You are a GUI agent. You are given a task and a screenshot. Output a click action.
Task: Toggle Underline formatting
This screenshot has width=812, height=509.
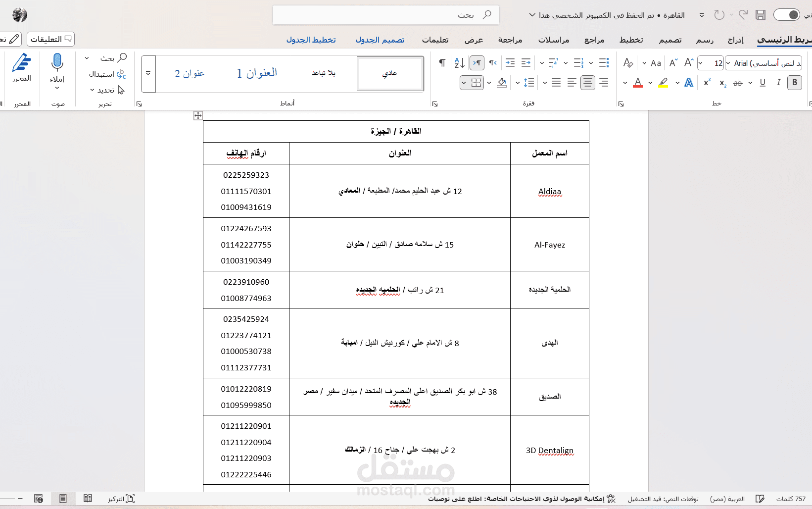click(763, 83)
